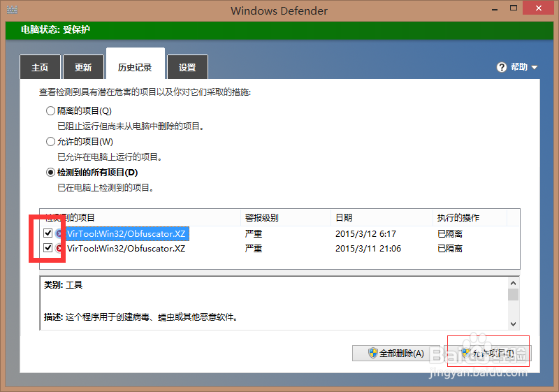Click the shield icon on 全部删除 button
Screen dimensions: 559x392
tap(373, 353)
